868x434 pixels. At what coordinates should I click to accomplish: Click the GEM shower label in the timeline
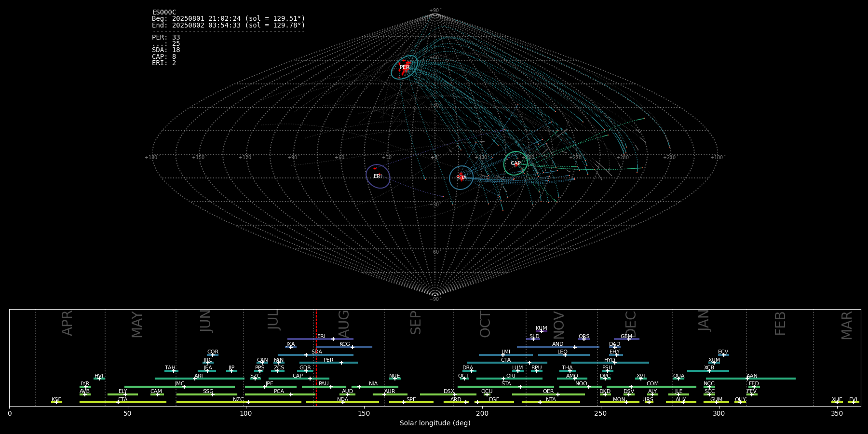click(626, 337)
